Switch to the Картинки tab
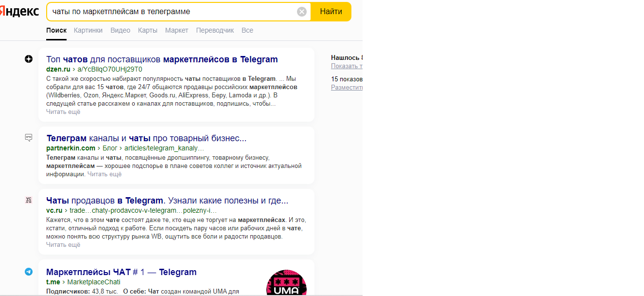644x296 pixels. (88, 30)
